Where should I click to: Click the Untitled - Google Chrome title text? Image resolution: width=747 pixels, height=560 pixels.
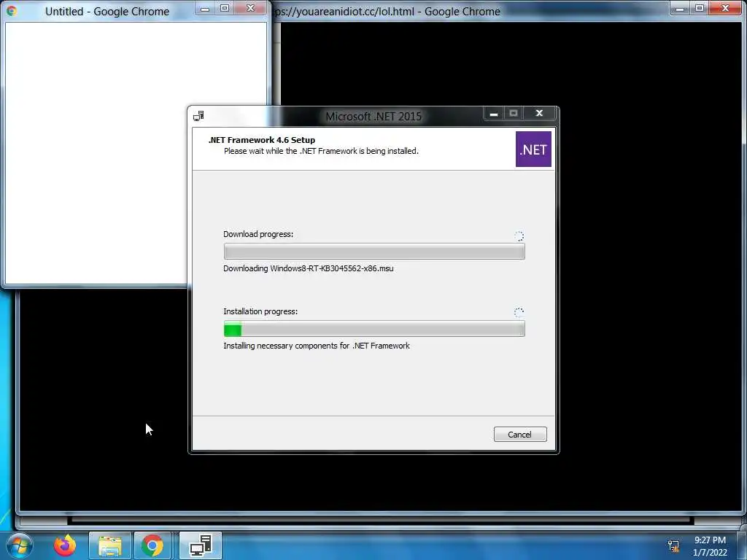(x=107, y=12)
